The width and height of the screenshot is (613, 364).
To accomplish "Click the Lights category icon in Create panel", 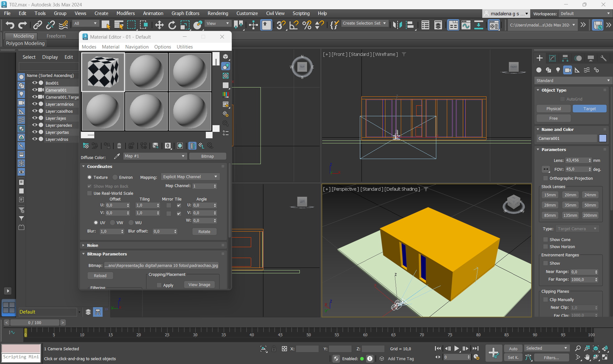I will click(558, 70).
